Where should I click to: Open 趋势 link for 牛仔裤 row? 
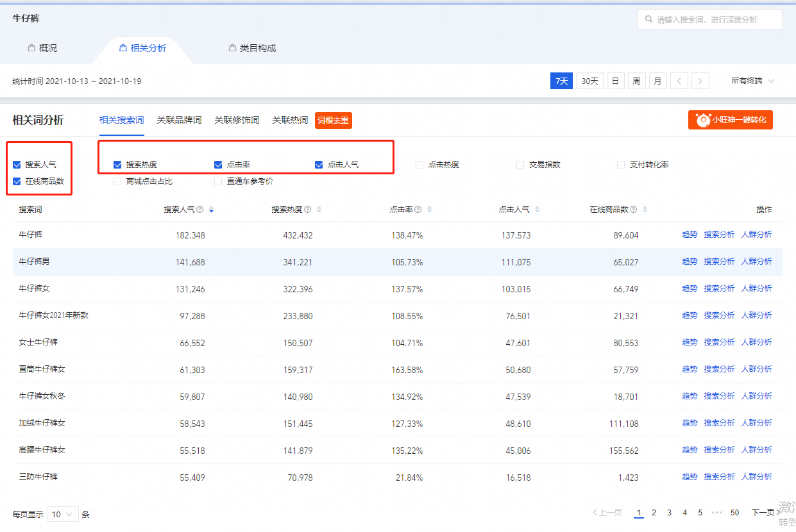point(690,235)
